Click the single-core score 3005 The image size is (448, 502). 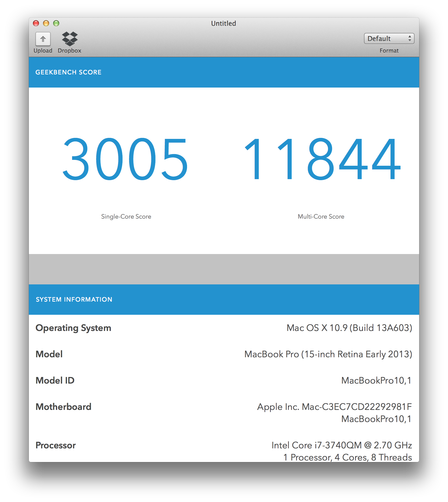pos(126,159)
